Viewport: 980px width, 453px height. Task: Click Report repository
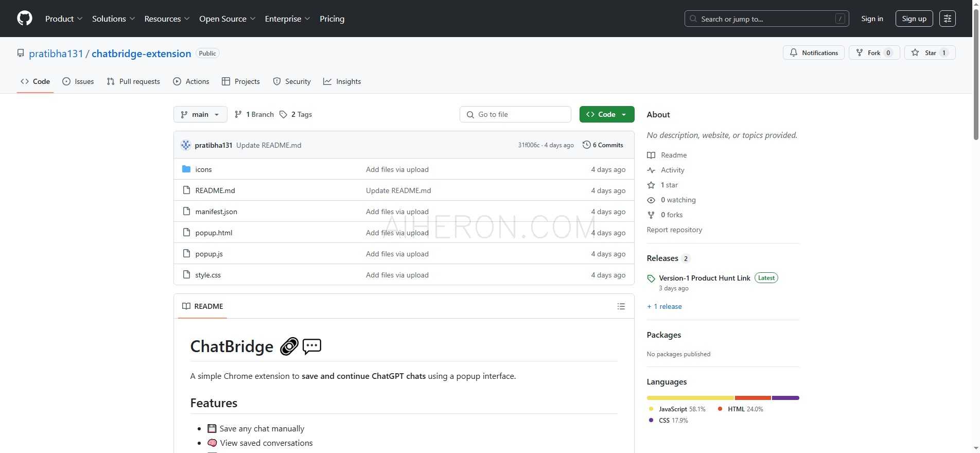pyautogui.click(x=674, y=230)
